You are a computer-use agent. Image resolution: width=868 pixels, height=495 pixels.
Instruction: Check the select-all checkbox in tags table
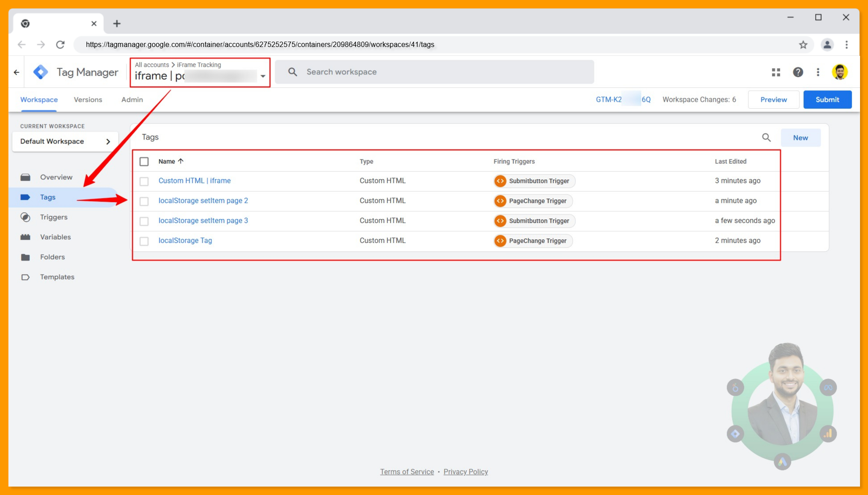pyautogui.click(x=144, y=161)
